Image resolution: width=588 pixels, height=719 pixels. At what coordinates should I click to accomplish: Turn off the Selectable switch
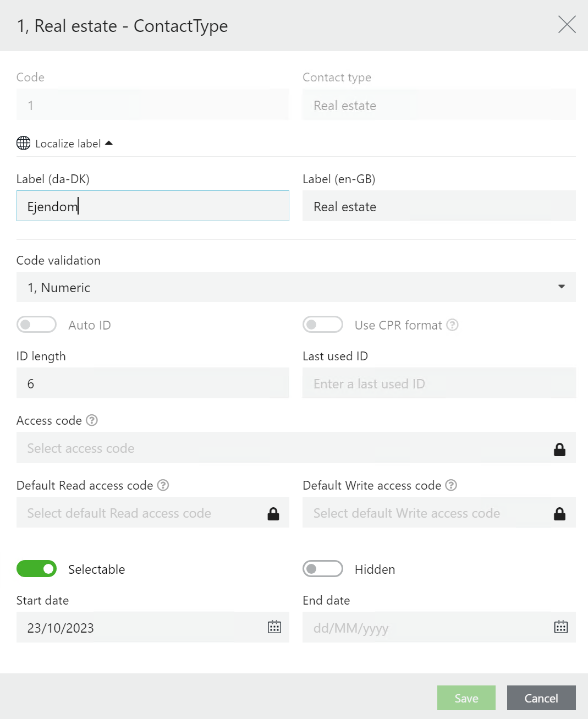click(36, 569)
